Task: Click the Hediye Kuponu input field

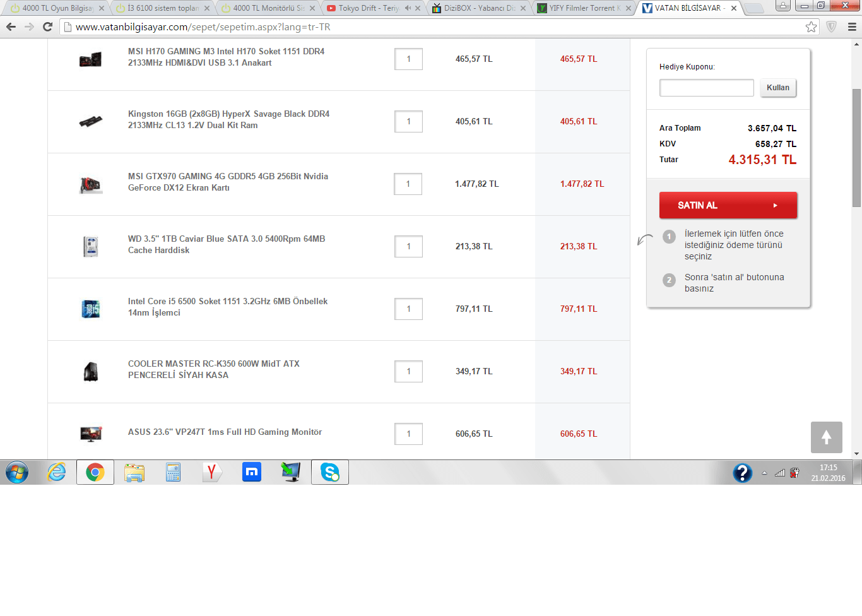Action: coord(707,88)
